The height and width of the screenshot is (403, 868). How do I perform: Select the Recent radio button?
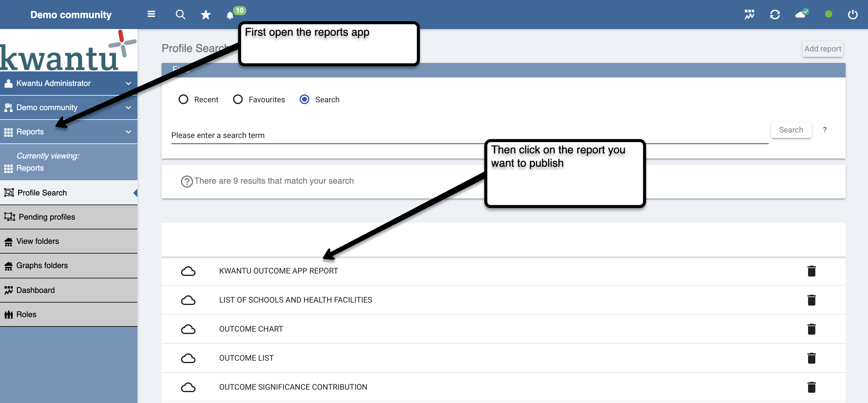[183, 100]
